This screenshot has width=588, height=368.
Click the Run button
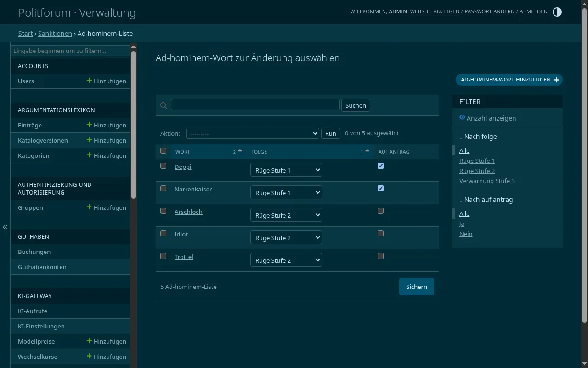pyautogui.click(x=331, y=133)
